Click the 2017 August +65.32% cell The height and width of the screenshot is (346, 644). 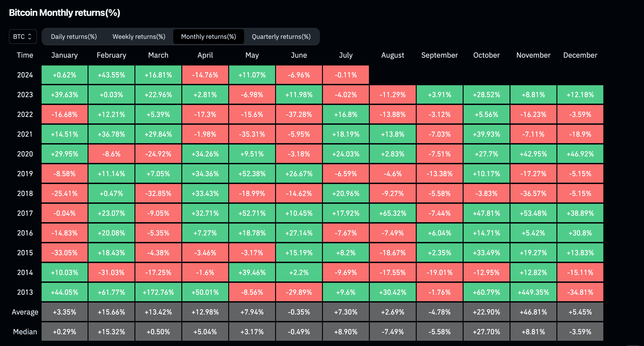pos(393,213)
